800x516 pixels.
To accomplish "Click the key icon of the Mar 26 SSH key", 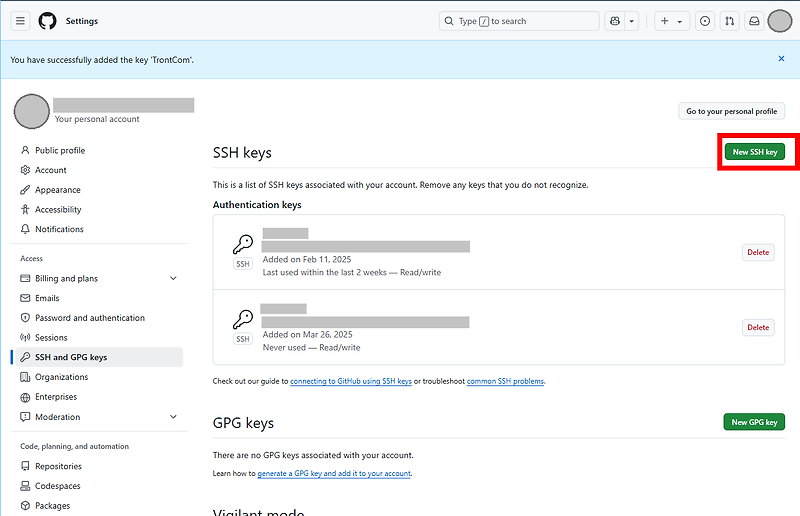I will [243, 320].
